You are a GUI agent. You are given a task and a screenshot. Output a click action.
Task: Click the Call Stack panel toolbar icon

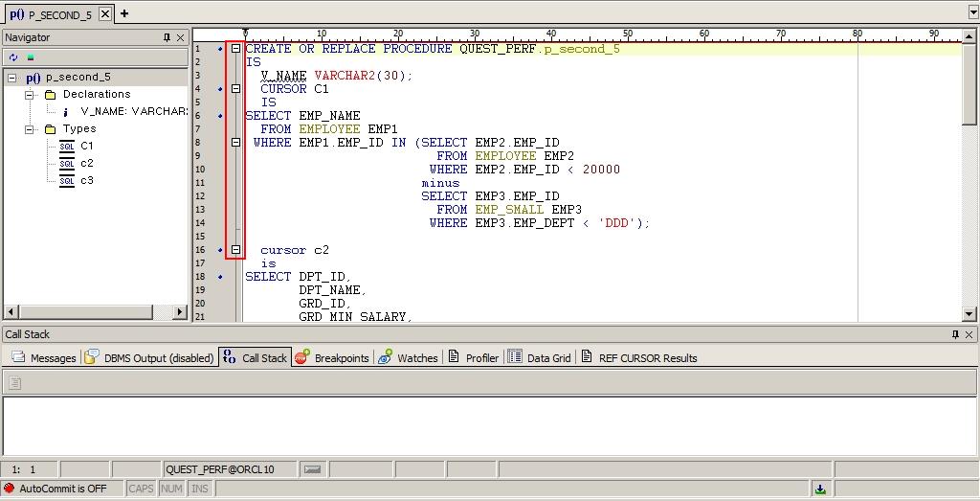click(14, 382)
